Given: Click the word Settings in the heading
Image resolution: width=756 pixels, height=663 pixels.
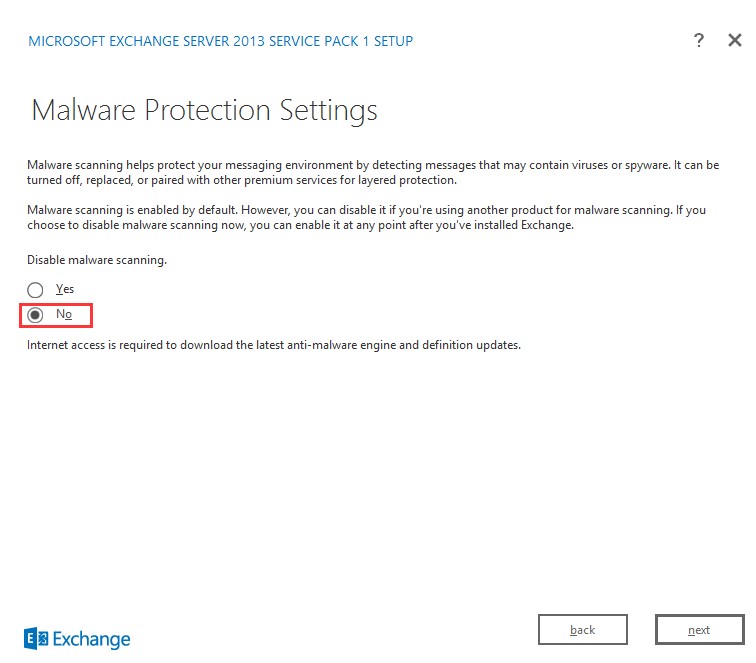Looking at the screenshot, I should coord(324,110).
